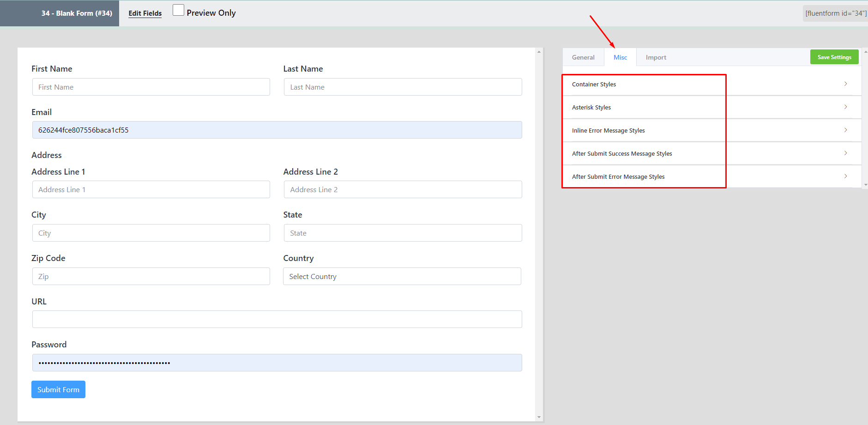Click the After Submit Success chevron arrow
The height and width of the screenshot is (425, 868).
coord(845,153)
